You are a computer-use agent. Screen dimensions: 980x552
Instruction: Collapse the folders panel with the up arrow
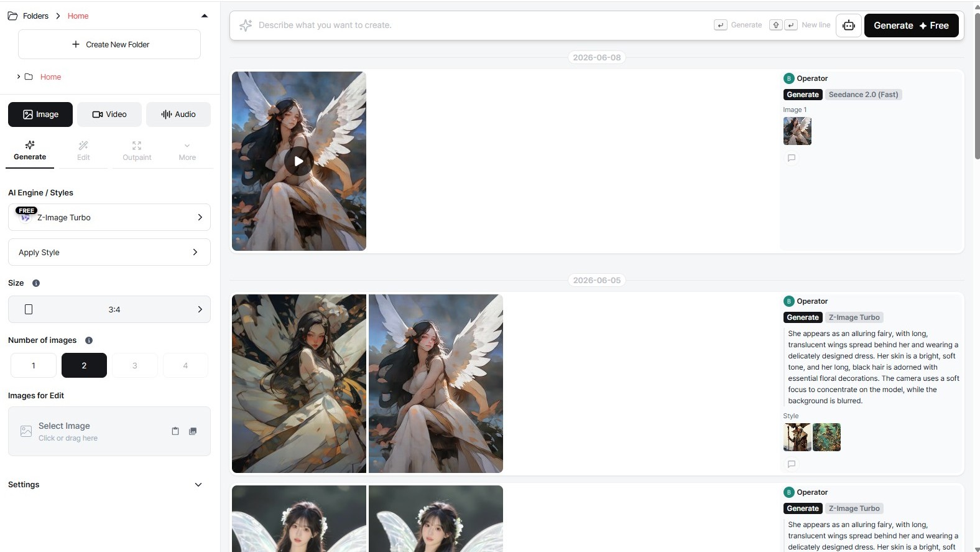[205, 16]
